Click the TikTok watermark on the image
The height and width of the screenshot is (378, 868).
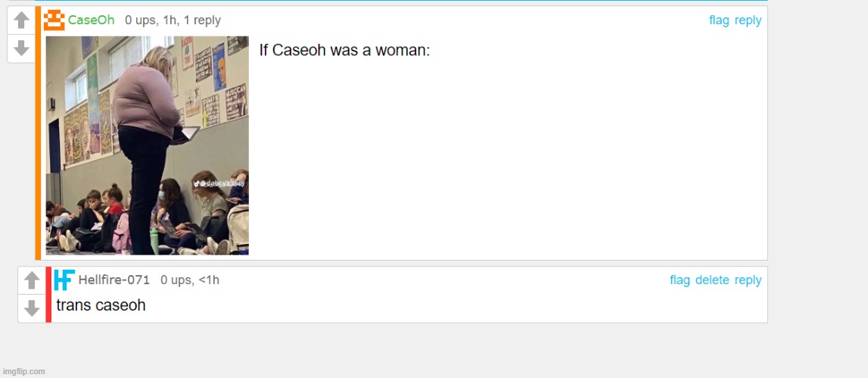point(218,183)
